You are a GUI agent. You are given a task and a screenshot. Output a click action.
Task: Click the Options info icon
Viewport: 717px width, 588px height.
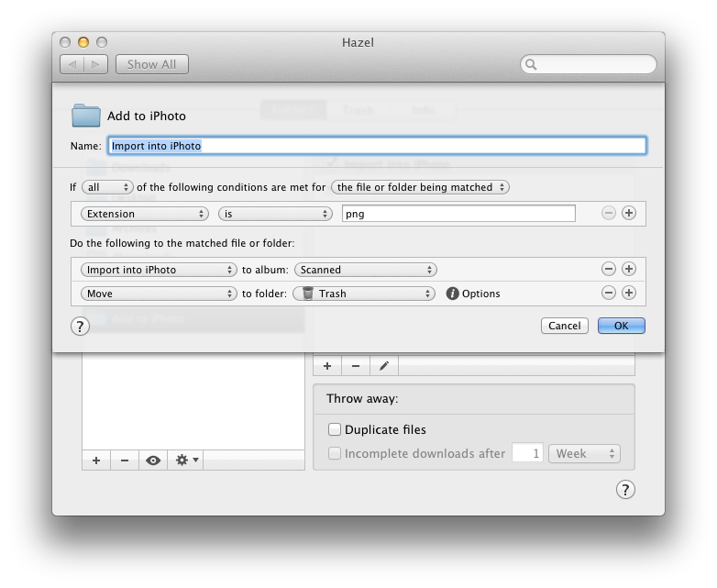[452, 294]
